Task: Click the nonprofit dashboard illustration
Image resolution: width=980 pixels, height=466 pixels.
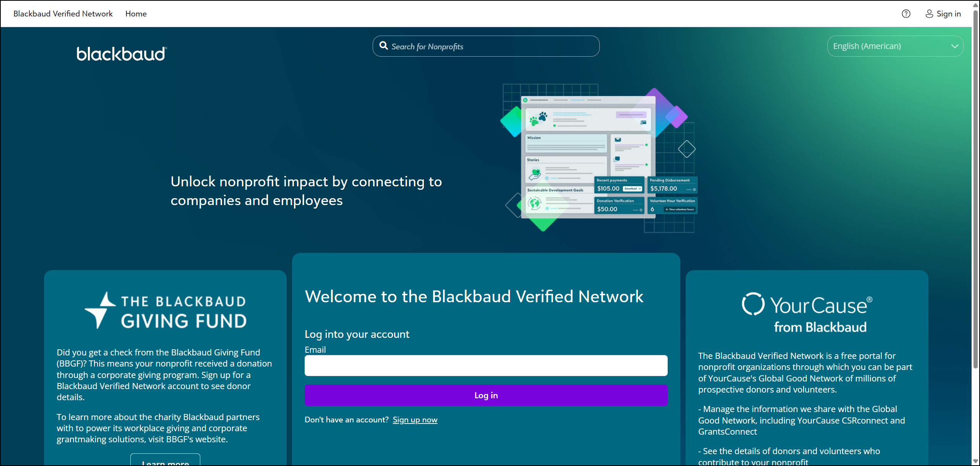Action: pos(599,158)
